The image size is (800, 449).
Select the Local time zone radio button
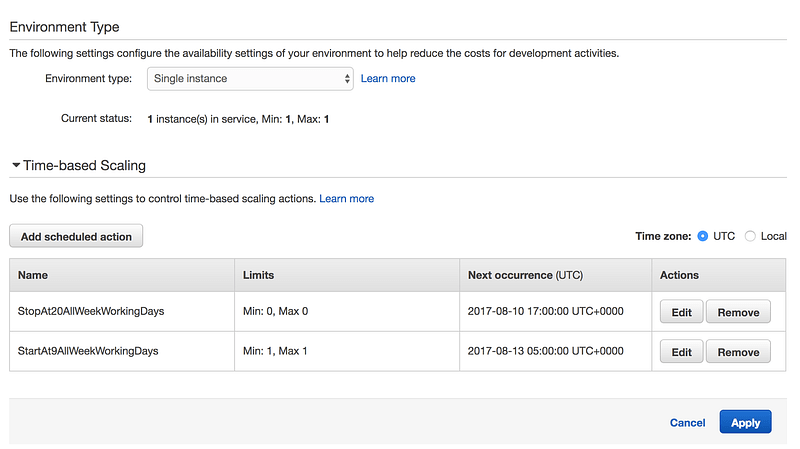point(750,236)
